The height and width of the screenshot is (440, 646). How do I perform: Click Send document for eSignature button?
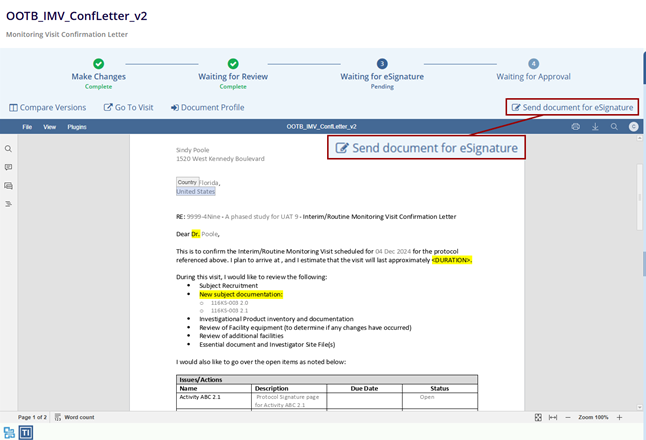[572, 107]
